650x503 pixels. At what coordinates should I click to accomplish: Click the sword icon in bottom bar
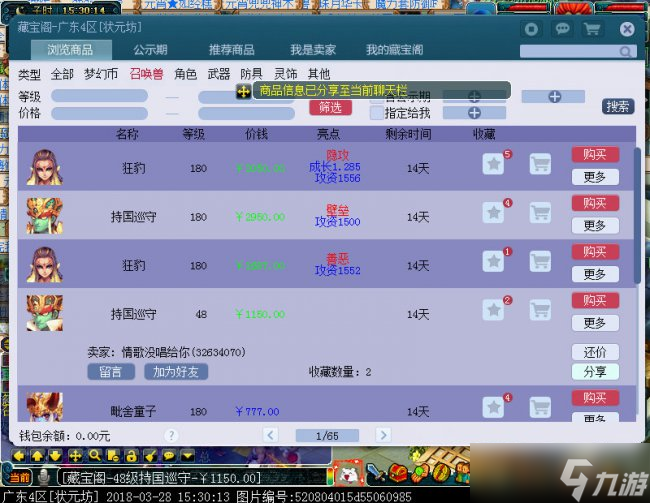coord(376,473)
